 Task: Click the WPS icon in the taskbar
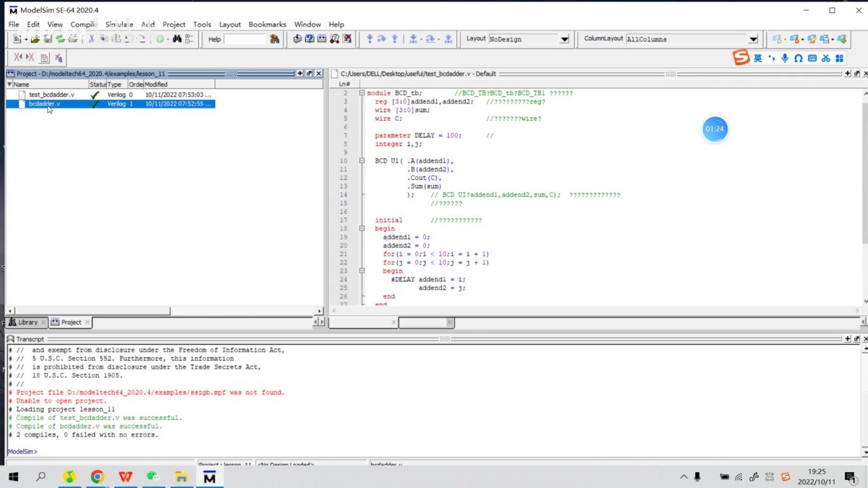coord(125,476)
